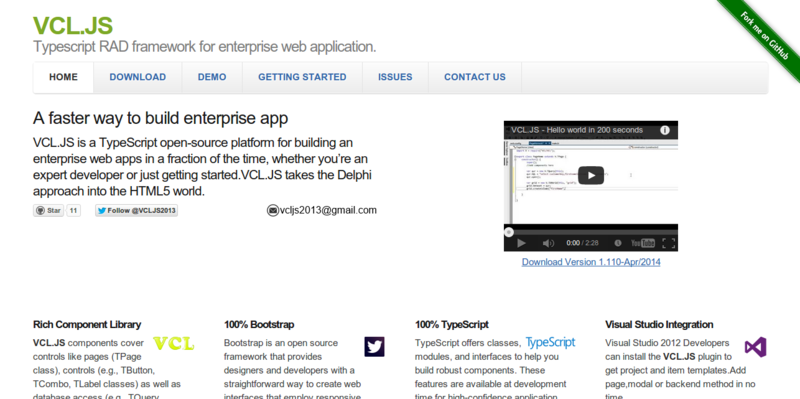800x399 pixels.
Task: Click the VCL.JS site title
Action: tap(73, 26)
